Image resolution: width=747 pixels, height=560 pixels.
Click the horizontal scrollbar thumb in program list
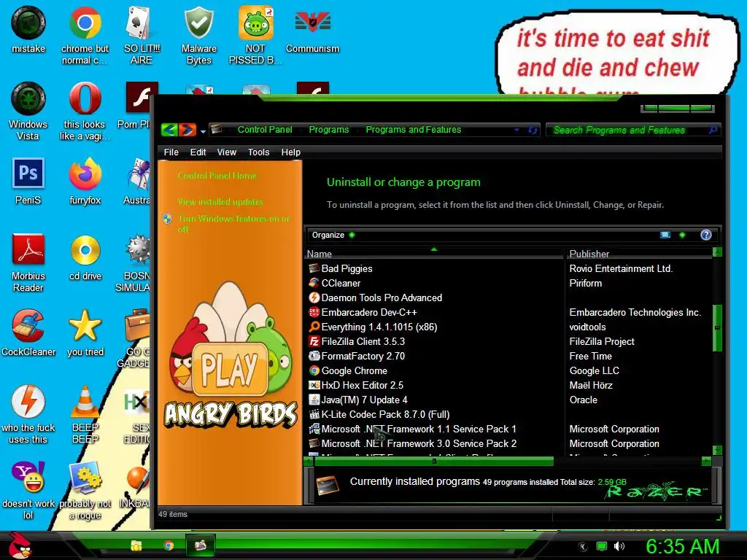433,461
